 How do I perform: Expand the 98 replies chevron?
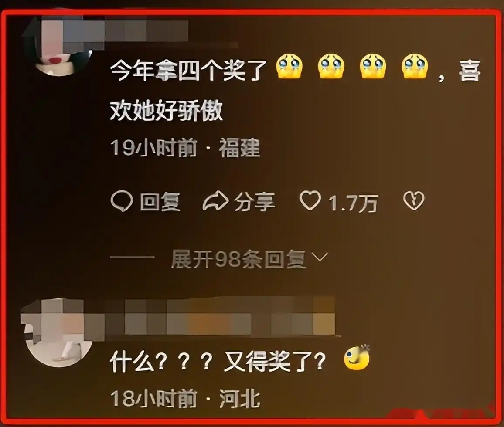coord(320,257)
